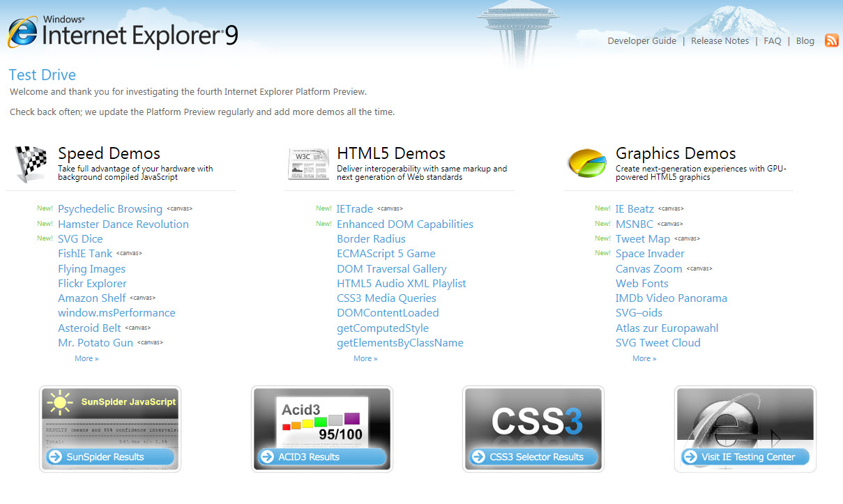This screenshot has width=843, height=504.
Task: Click the arrow icon on Visit IE Testing Center
Action: pyautogui.click(x=690, y=457)
